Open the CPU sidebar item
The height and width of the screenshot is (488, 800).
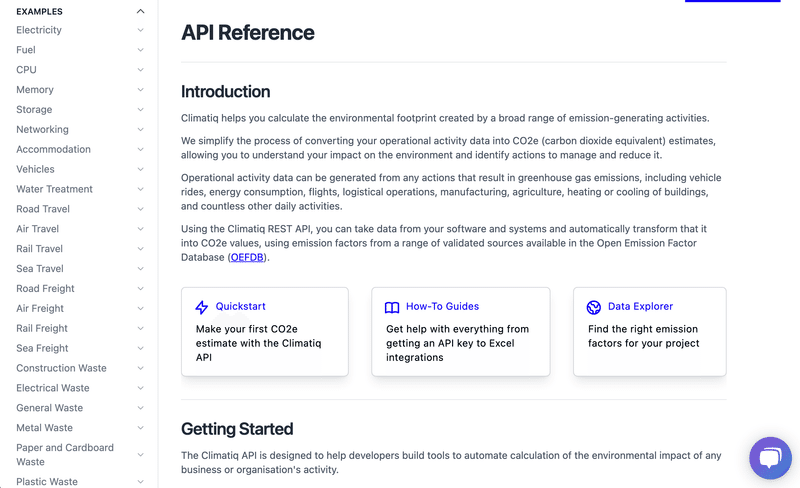point(27,70)
